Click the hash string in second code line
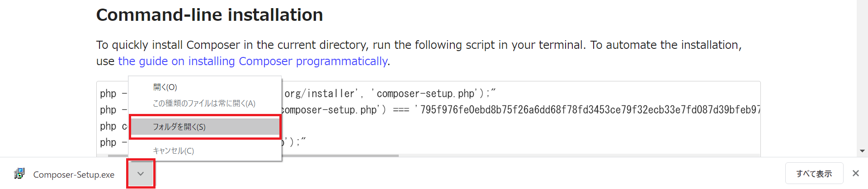 588,110
